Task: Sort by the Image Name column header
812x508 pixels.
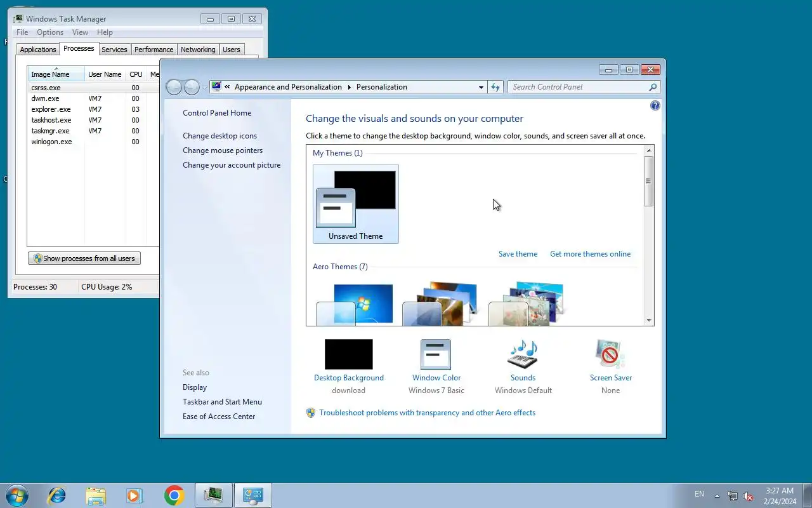Action: 56,74
